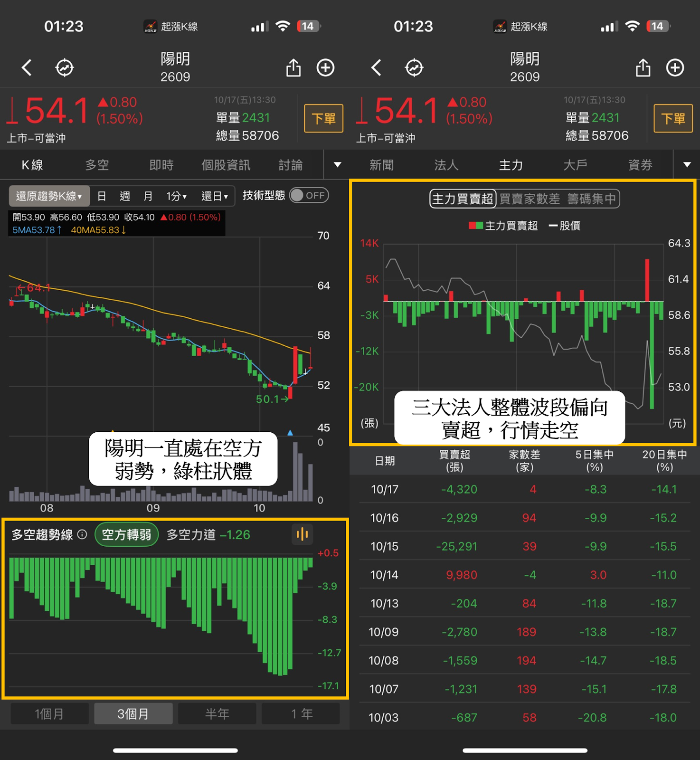Tap the battery indicator in right status bar
This screenshot has height=760, width=700.
[658, 26]
